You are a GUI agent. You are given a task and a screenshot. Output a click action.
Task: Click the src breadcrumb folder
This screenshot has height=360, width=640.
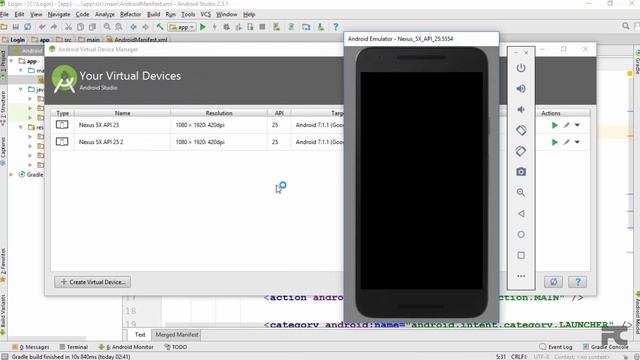coord(64,40)
